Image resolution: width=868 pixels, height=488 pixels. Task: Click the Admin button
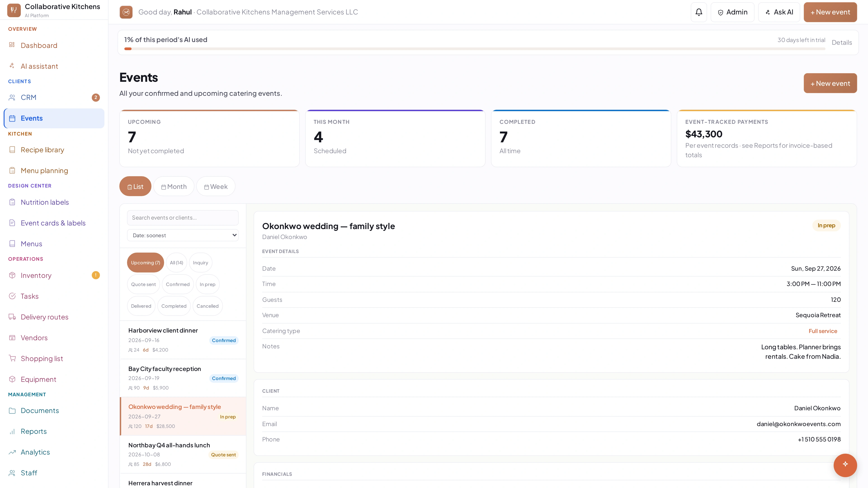click(732, 12)
